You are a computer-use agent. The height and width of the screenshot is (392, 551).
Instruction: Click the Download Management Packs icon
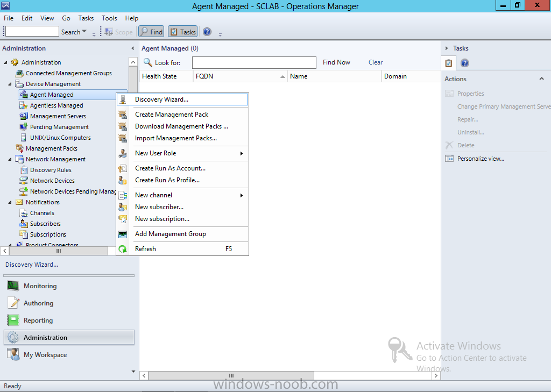pyautogui.click(x=123, y=126)
